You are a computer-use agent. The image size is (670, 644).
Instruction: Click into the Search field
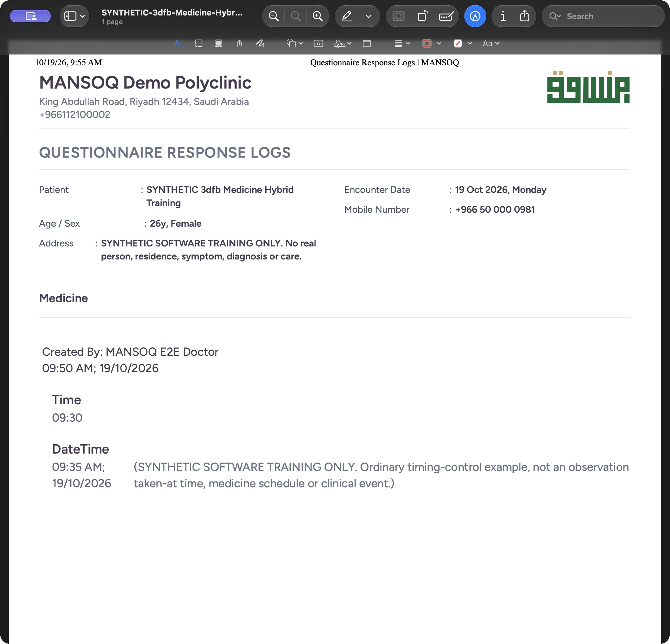tap(603, 16)
